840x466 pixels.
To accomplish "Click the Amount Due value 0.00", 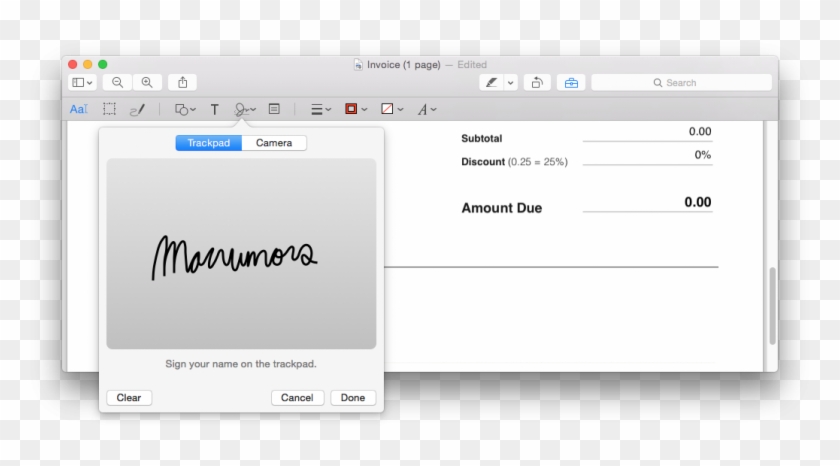I will [698, 202].
